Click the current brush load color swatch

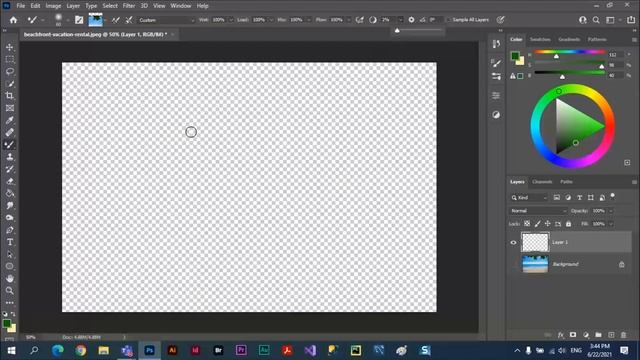[x=96, y=20]
